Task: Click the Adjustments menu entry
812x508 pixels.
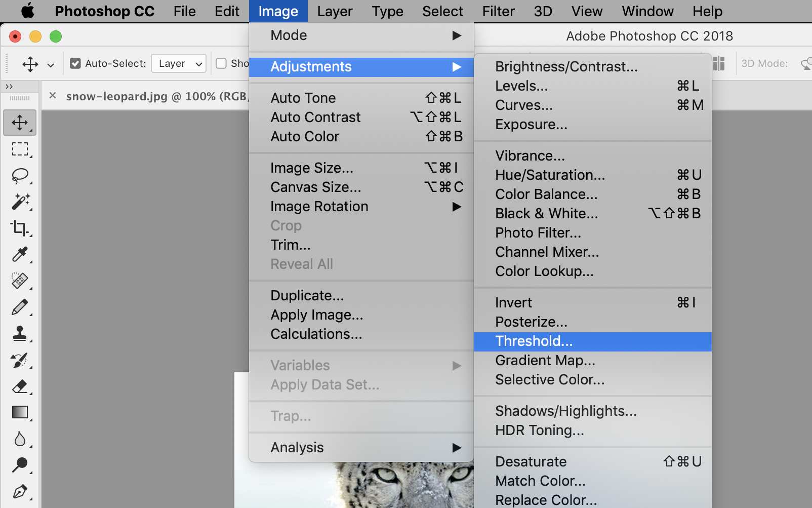Action: tap(361, 67)
